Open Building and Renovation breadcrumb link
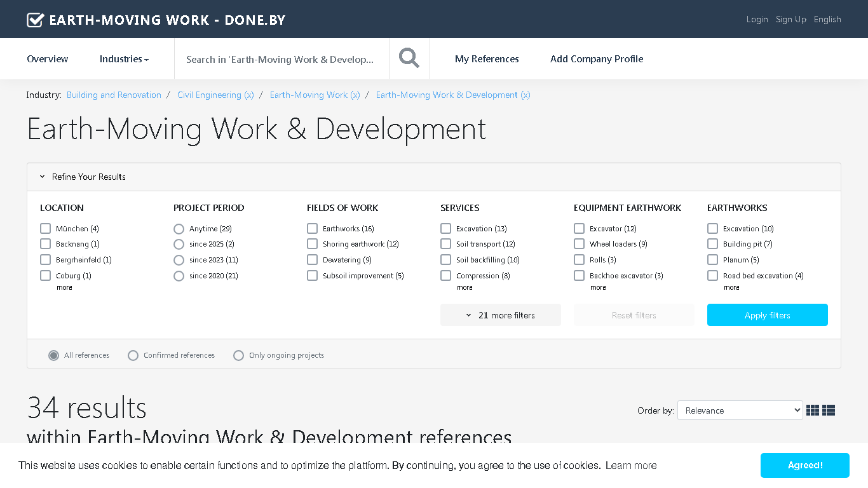The width and height of the screenshot is (868, 488). point(114,95)
